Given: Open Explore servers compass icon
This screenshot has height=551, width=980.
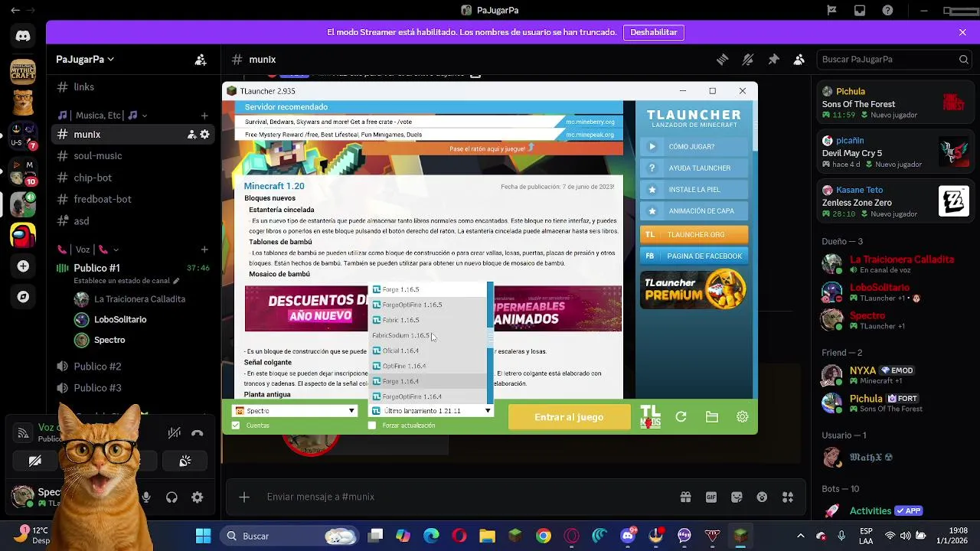Looking at the screenshot, I should coord(23,297).
